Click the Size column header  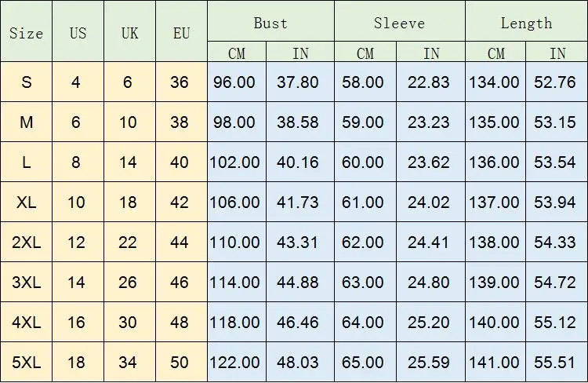click(x=26, y=31)
